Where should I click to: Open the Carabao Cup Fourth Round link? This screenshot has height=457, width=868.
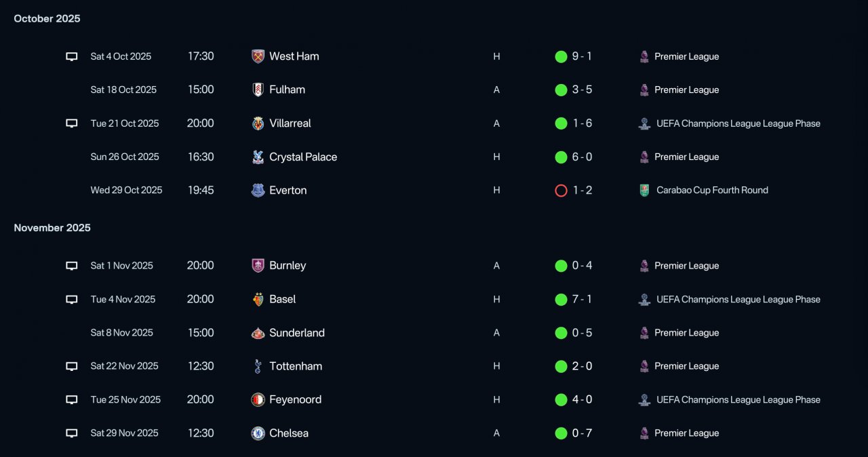pyautogui.click(x=712, y=191)
